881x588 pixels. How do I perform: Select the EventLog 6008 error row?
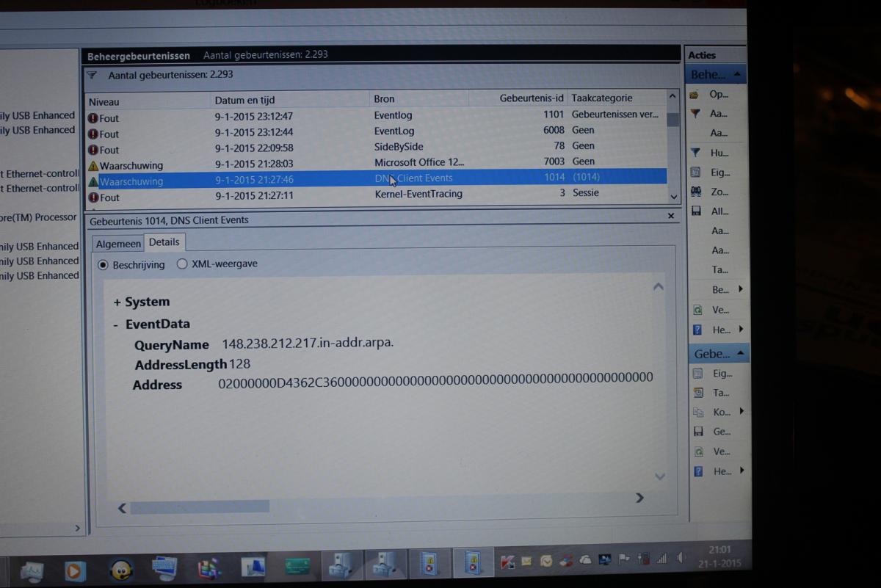click(377, 132)
